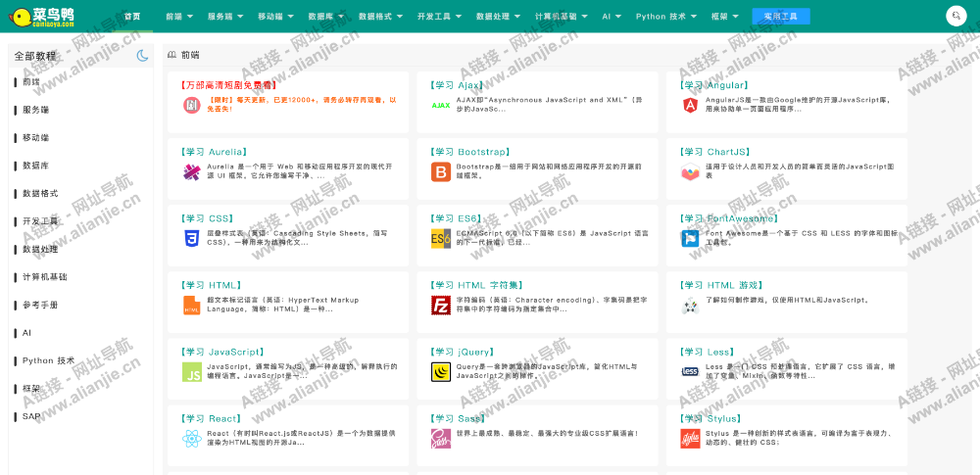
Task: Open the 【学习 Aurelia】 link
Action: click(213, 152)
